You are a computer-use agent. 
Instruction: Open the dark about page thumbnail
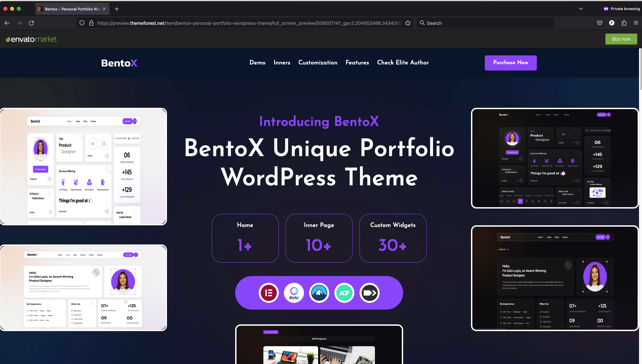(x=555, y=278)
